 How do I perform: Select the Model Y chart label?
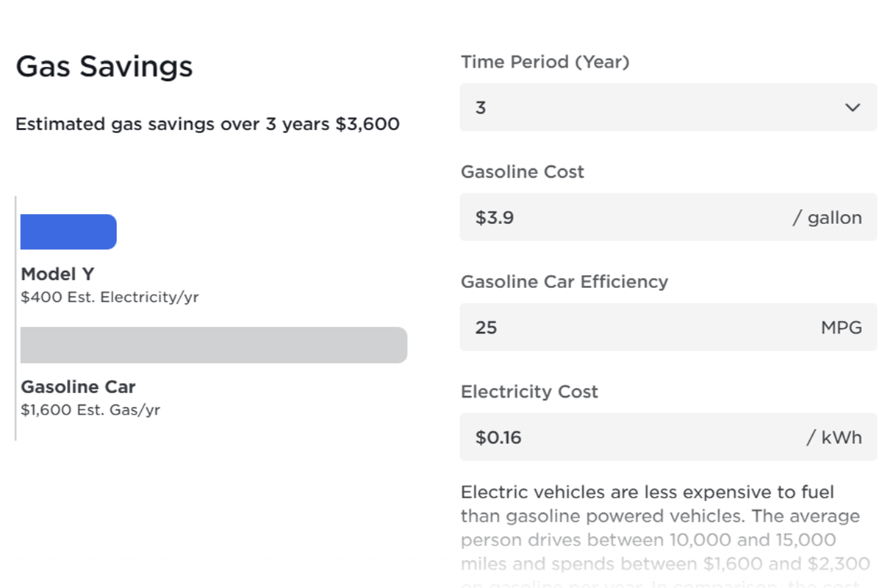(x=57, y=274)
